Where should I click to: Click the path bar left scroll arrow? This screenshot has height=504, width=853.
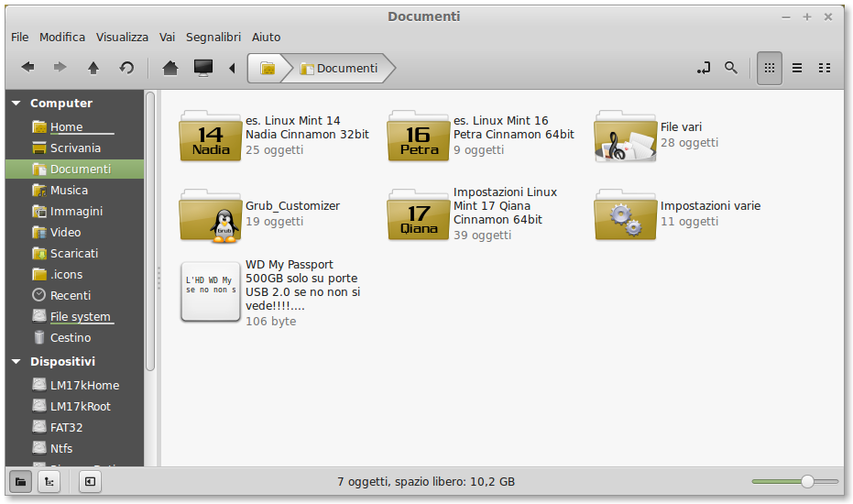click(233, 68)
